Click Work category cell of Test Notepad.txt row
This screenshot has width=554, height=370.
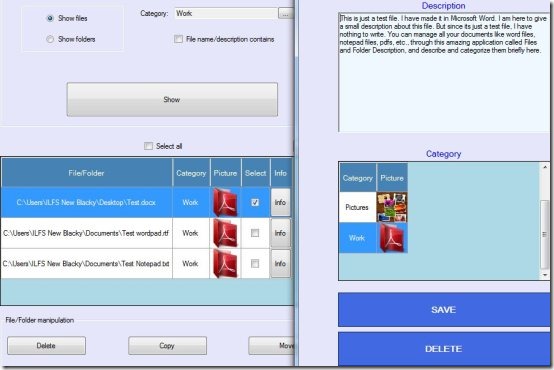tap(191, 264)
